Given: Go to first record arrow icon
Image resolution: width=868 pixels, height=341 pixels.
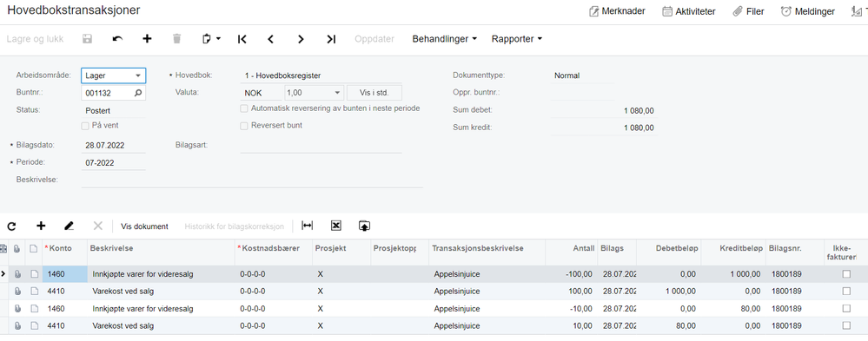Looking at the screenshot, I should point(242,39).
